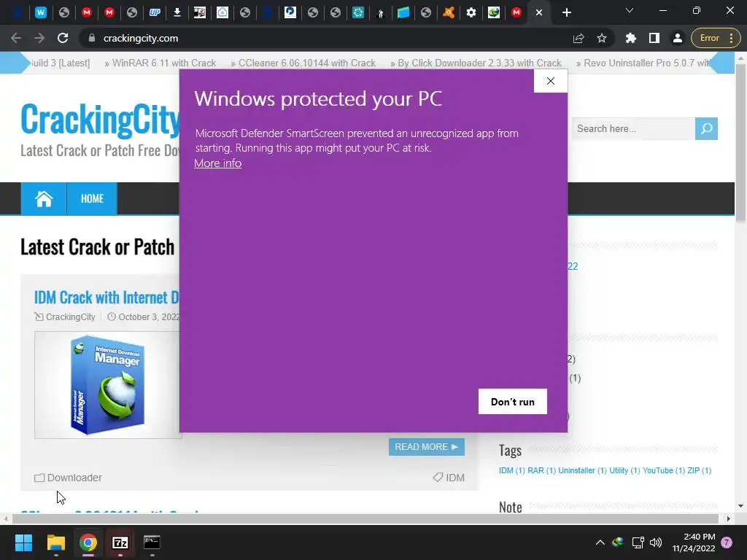Viewport: 747px width, 560px height.
Task: Click the Chrome icon in the taskbar
Action: click(x=88, y=542)
